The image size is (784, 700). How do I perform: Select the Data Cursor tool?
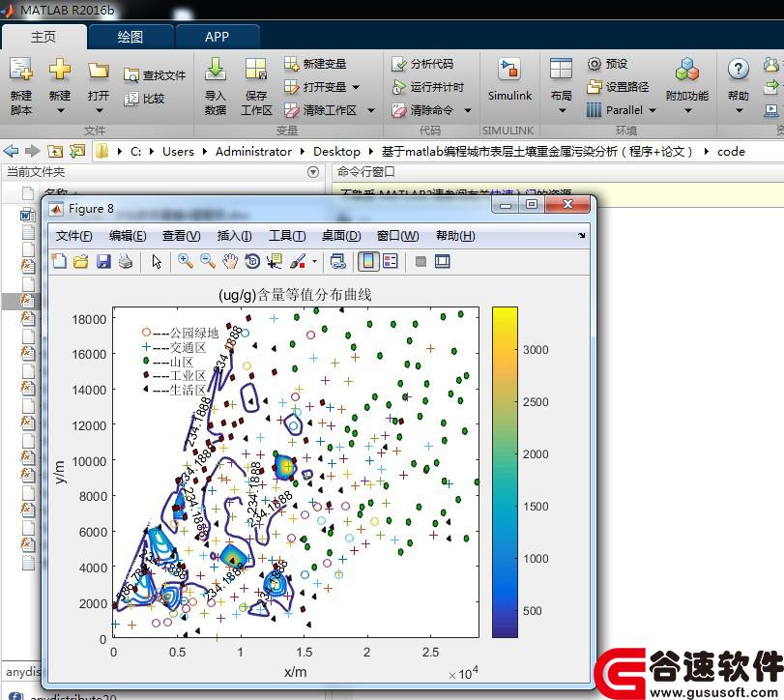pos(275,261)
